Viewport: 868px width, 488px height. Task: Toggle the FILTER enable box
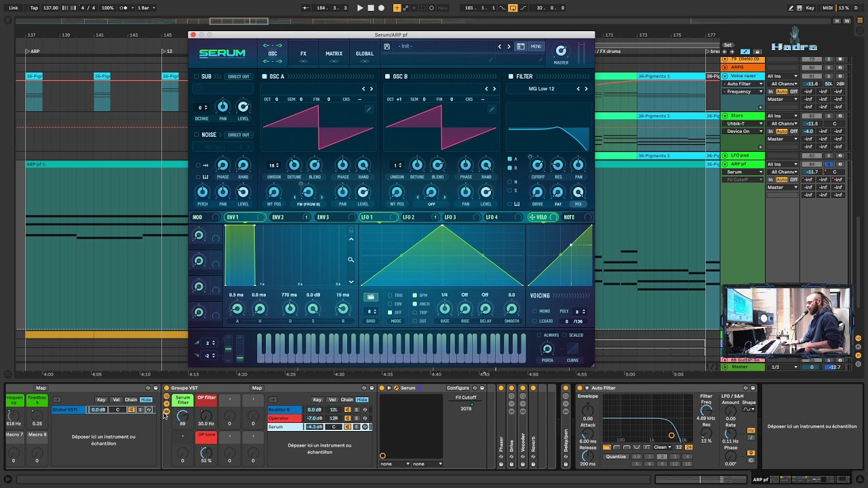coord(511,77)
